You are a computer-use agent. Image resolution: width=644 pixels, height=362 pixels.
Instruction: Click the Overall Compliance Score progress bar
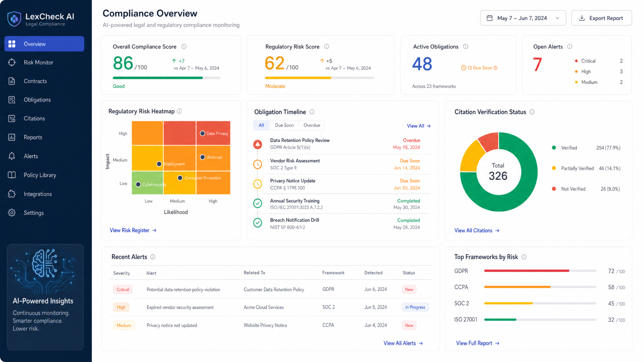[167, 78]
